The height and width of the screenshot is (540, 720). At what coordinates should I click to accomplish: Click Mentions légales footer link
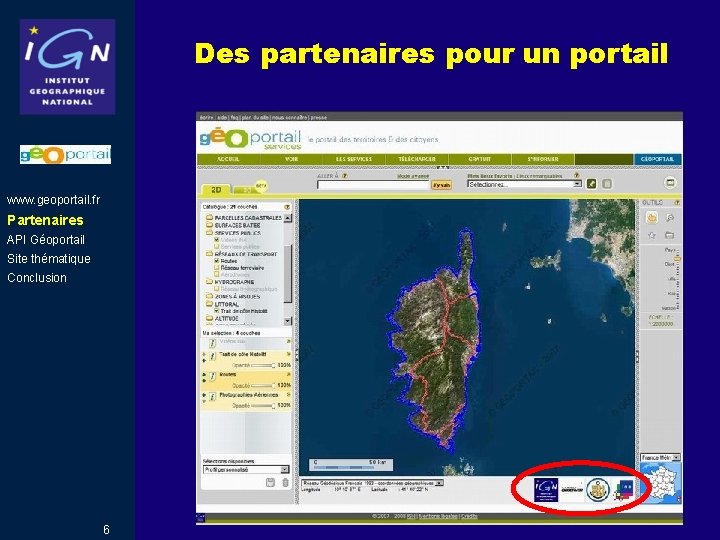(439, 516)
